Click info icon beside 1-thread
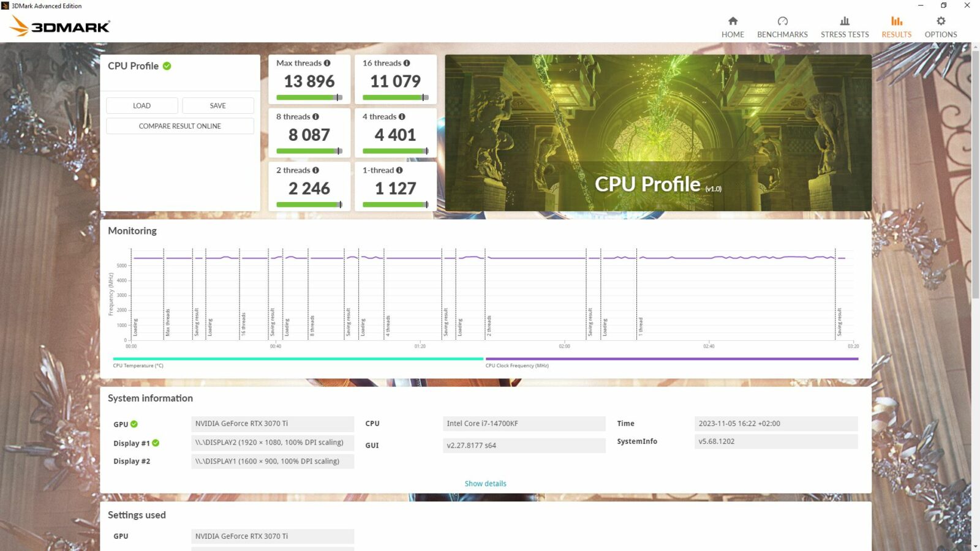 pyautogui.click(x=399, y=170)
